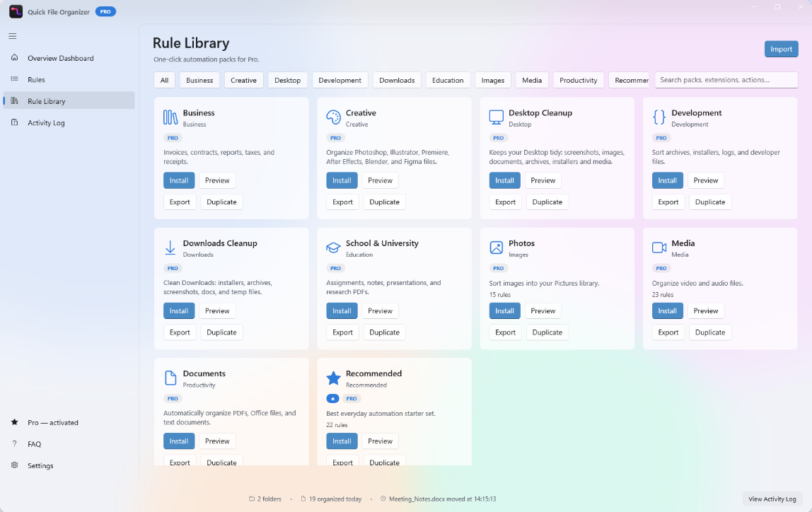Click the '23 rules' text on Media card
Viewport: 812px width, 512px height.
click(x=662, y=295)
